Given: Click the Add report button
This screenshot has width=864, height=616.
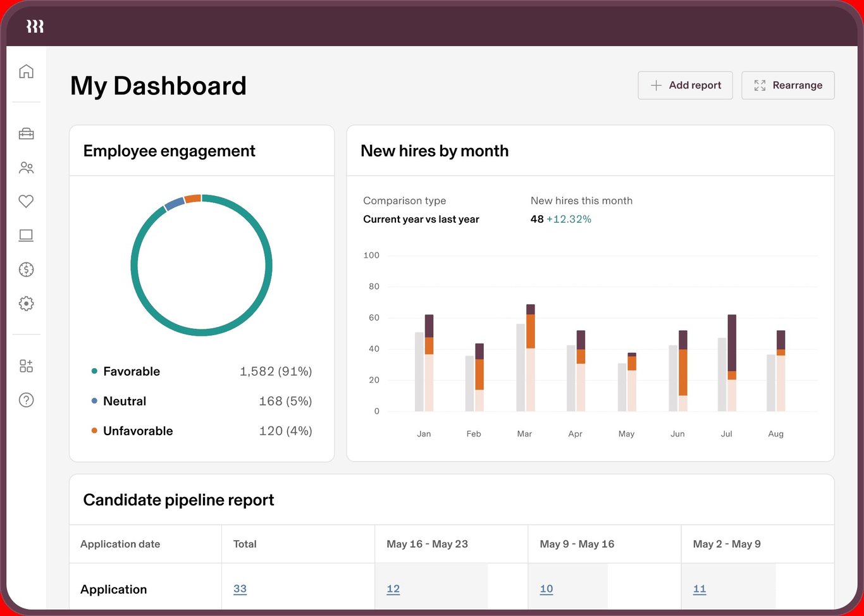Looking at the screenshot, I should click(x=685, y=85).
